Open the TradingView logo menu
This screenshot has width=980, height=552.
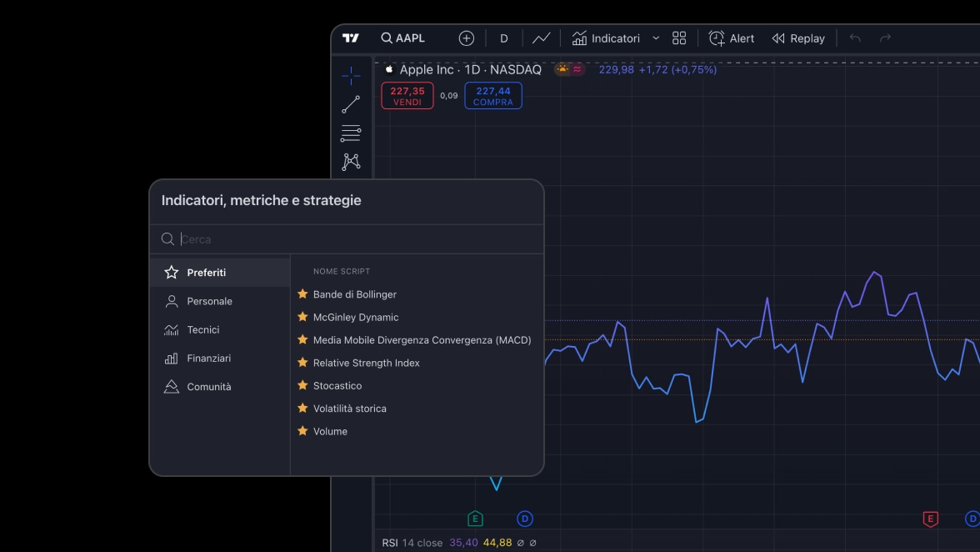(x=351, y=38)
